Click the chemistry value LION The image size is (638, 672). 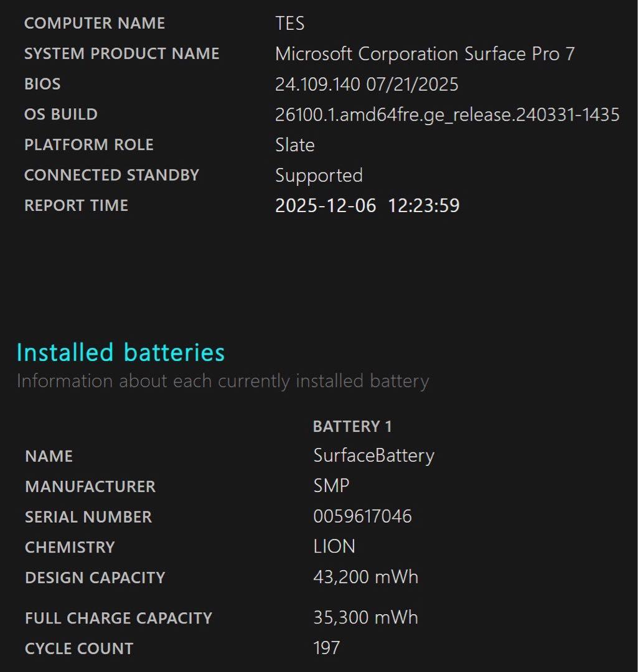pos(333,546)
